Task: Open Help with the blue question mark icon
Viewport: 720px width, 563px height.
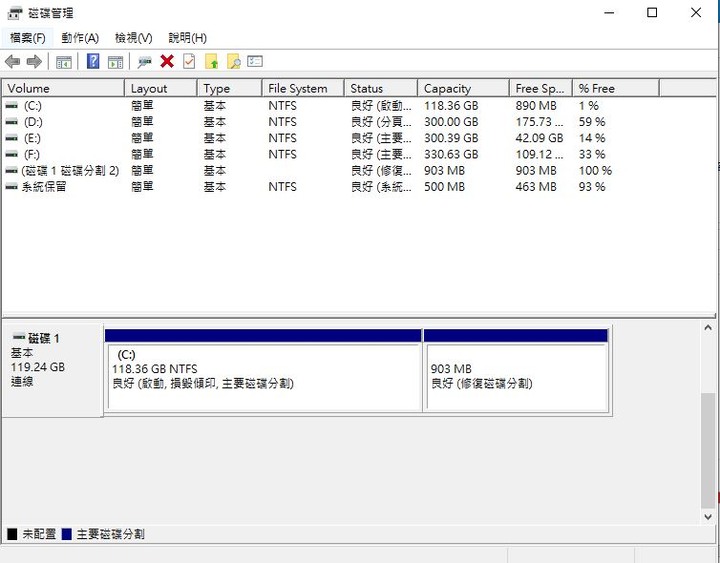Action: [93, 62]
